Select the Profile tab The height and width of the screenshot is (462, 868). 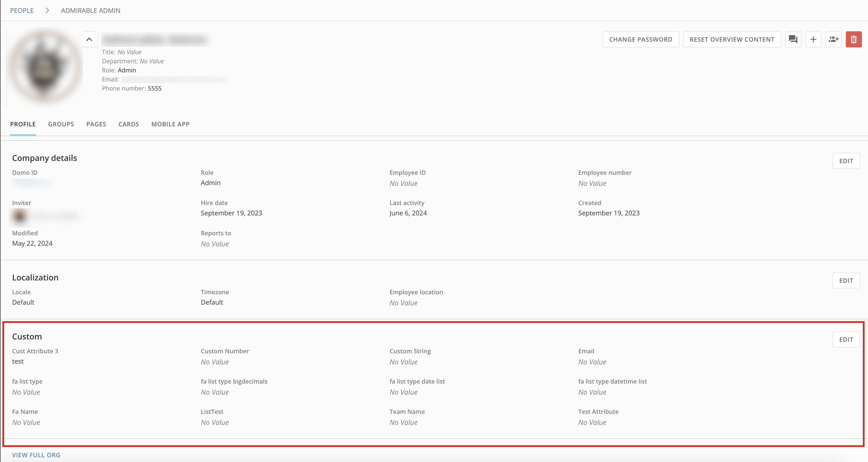[23, 124]
